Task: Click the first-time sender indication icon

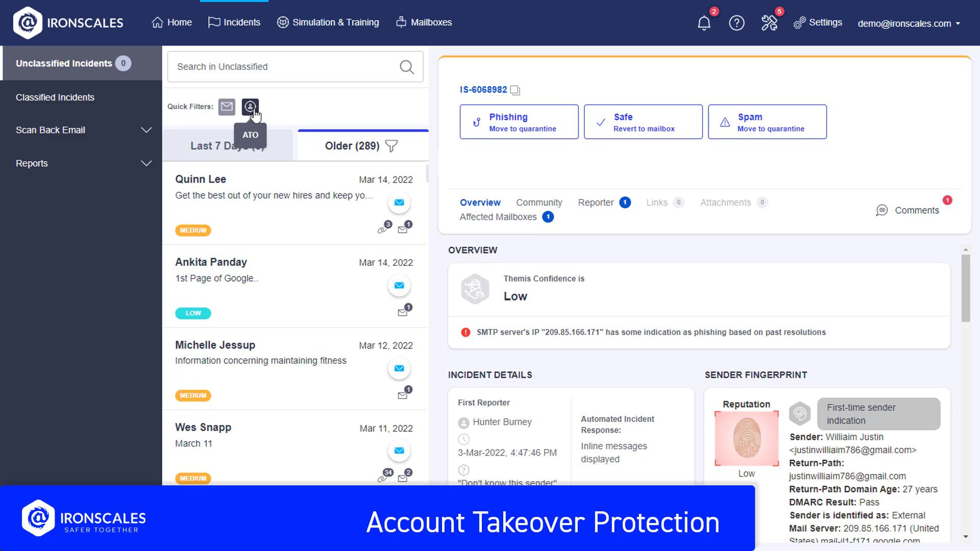Action: pos(800,413)
